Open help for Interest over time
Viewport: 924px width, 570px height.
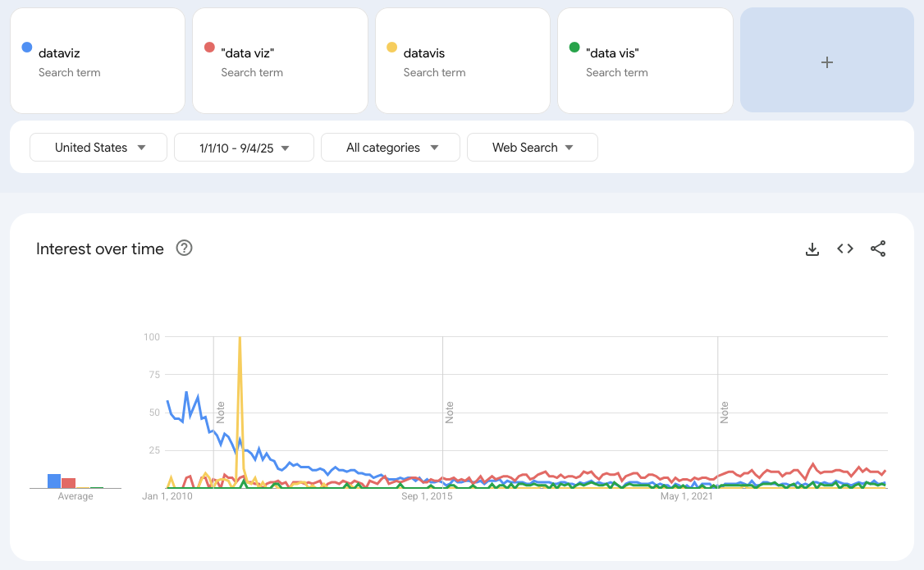click(x=185, y=249)
